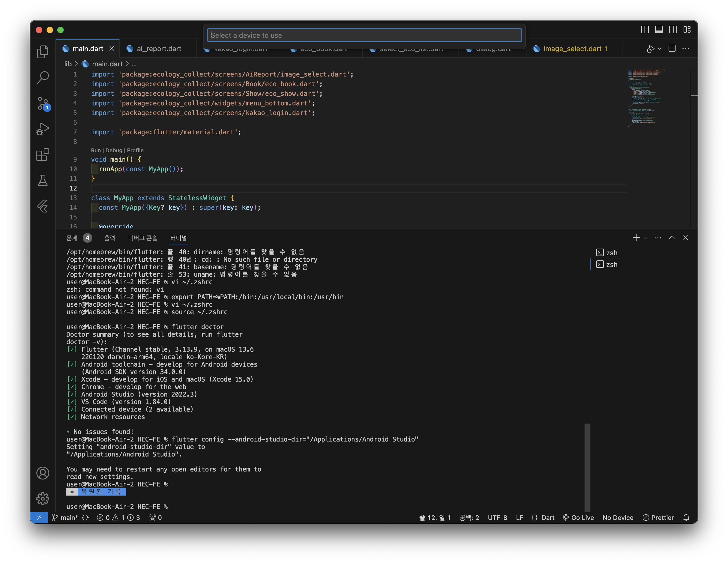Switch to the main.dart tab

point(88,49)
